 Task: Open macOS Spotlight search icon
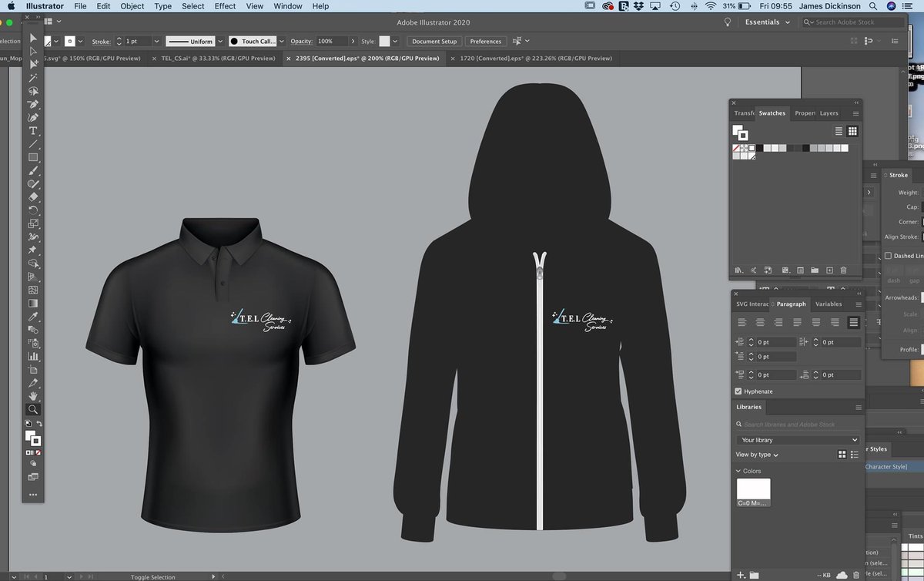pyautogui.click(x=872, y=6)
